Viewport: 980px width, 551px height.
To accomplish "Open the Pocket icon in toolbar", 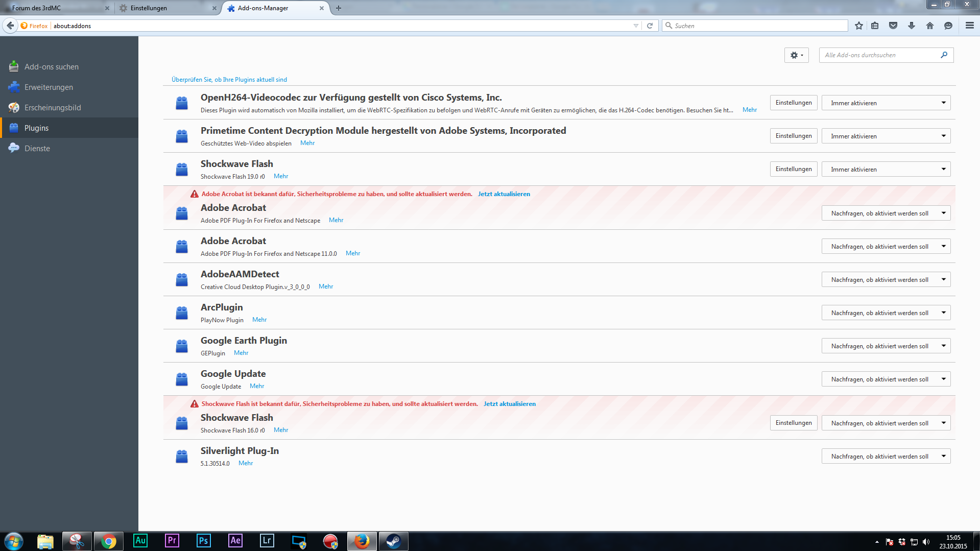I will pyautogui.click(x=893, y=26).
